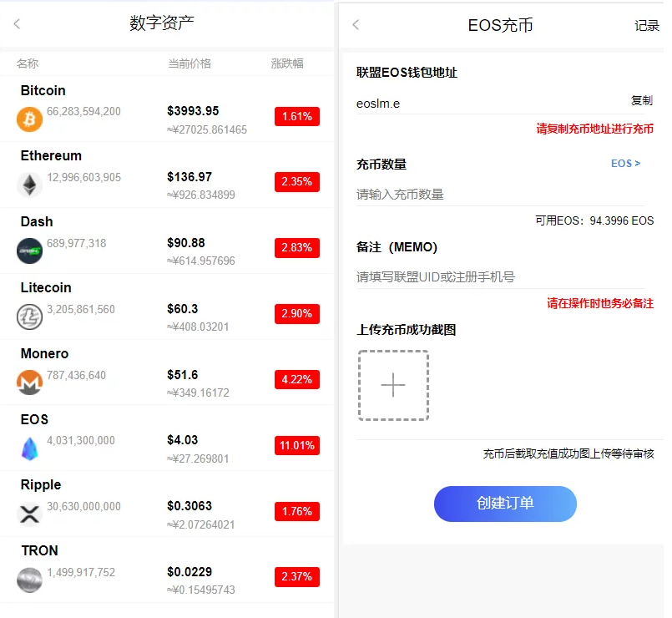Click the Ripple X icon
The image size is (672, 618).
click(29, 514)
